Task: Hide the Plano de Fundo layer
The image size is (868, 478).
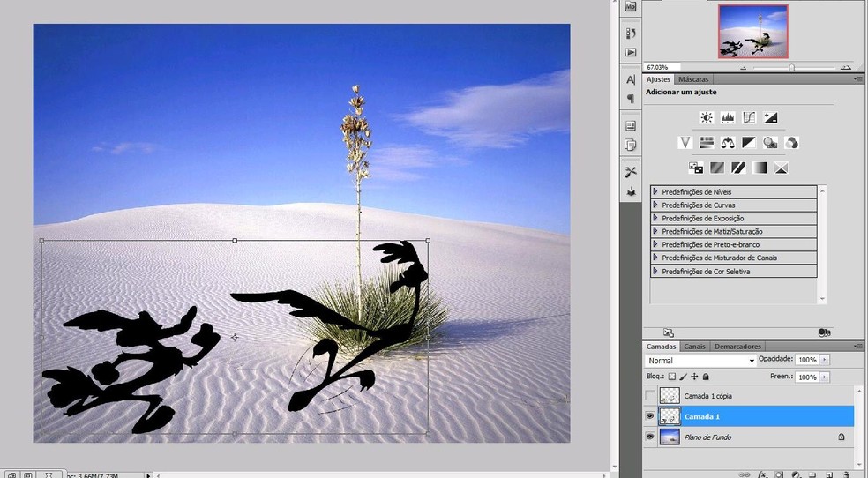Action: pos(650,437)
